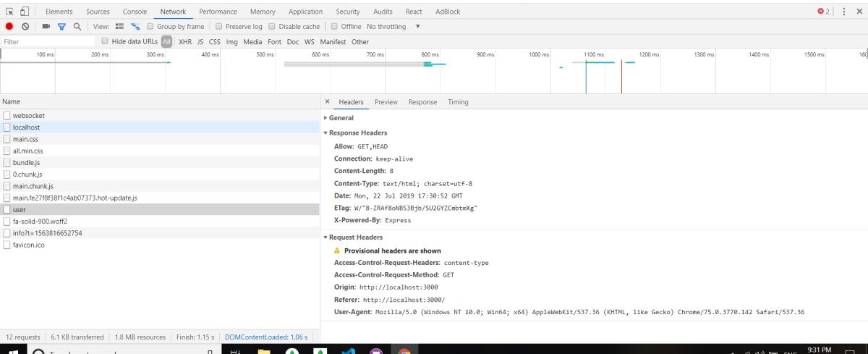Select the favicon.ico request

[x=159, y=245]
